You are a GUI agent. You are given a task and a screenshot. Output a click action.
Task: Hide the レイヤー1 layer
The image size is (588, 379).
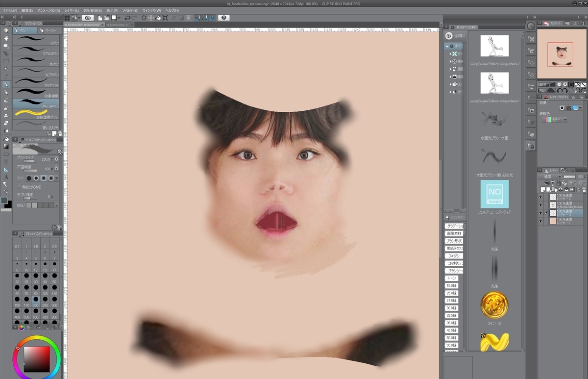[x=541, y=220]
